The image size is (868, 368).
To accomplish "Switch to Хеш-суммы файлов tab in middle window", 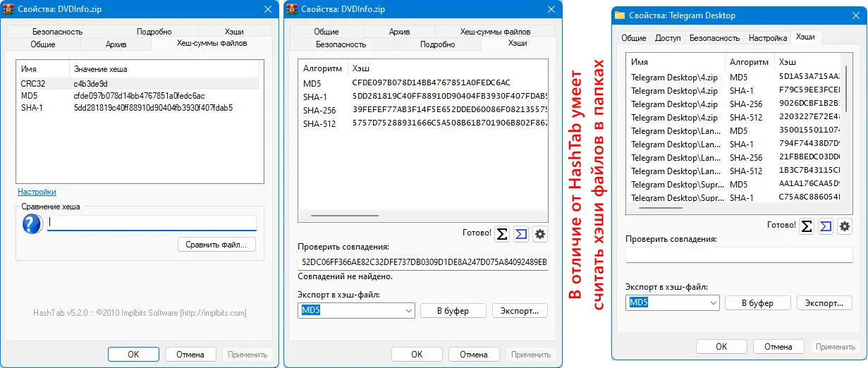I will (x=495, y=32).
